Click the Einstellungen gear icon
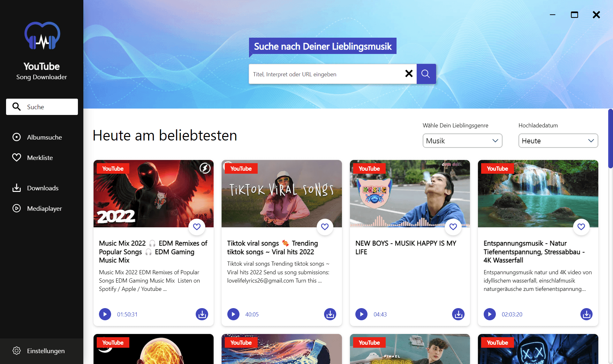 coord(17,351)
